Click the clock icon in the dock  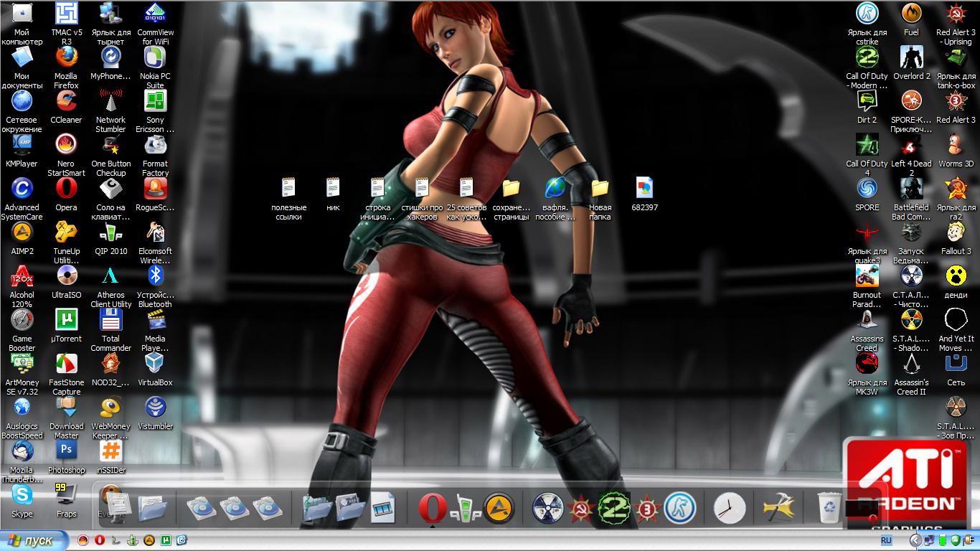pyautogui.click(x=729, y=509)
